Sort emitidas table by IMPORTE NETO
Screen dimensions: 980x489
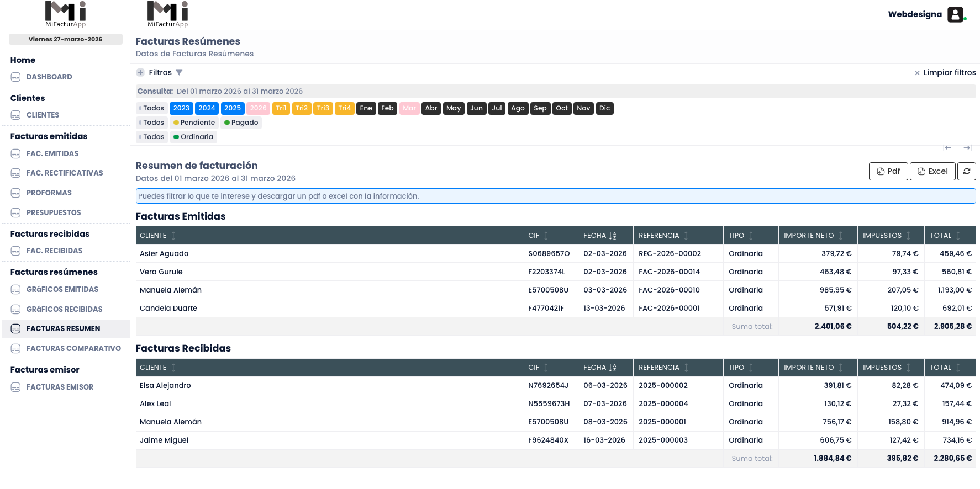click(841, 236)
